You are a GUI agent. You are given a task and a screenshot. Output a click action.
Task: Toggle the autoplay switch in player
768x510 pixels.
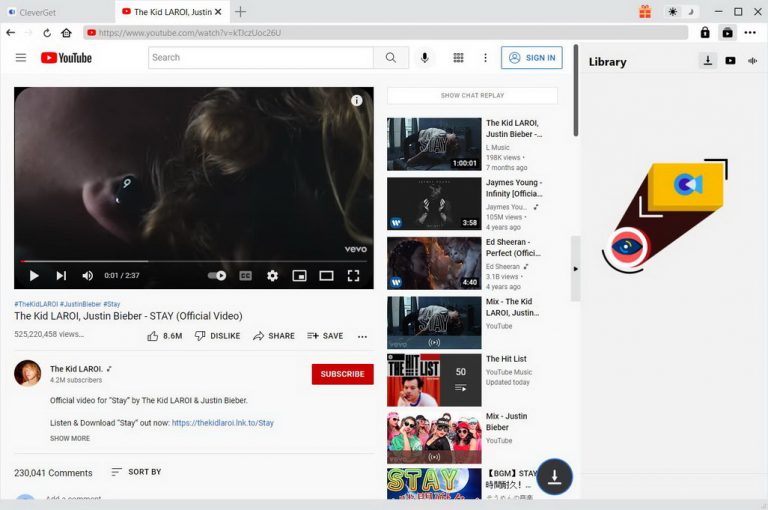[216, 275]
